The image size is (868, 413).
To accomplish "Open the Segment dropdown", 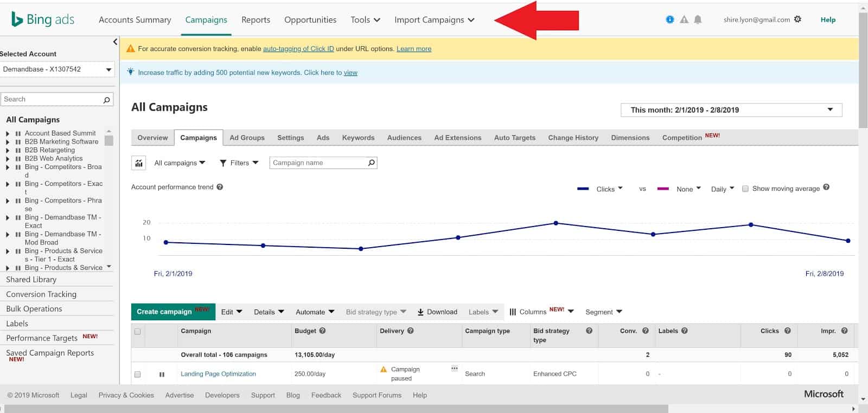I will pos(604,312).
